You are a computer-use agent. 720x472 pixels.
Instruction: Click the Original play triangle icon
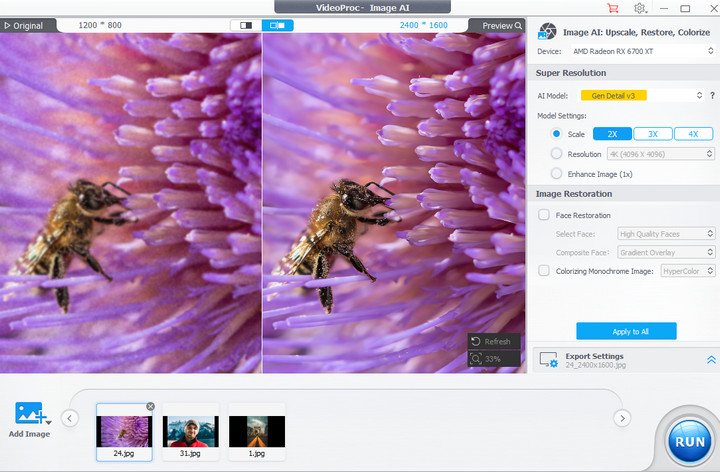pos(7,26)
